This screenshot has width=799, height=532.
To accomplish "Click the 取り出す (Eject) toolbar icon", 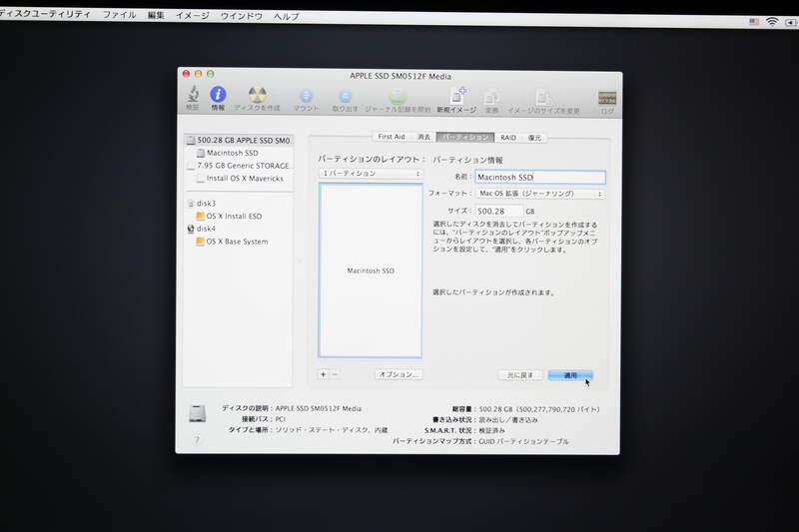I will click(x=345, y=97).
